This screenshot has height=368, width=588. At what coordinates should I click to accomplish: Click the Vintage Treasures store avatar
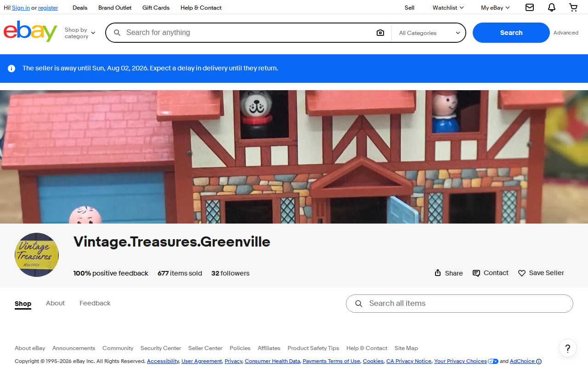tap(37, 255)
